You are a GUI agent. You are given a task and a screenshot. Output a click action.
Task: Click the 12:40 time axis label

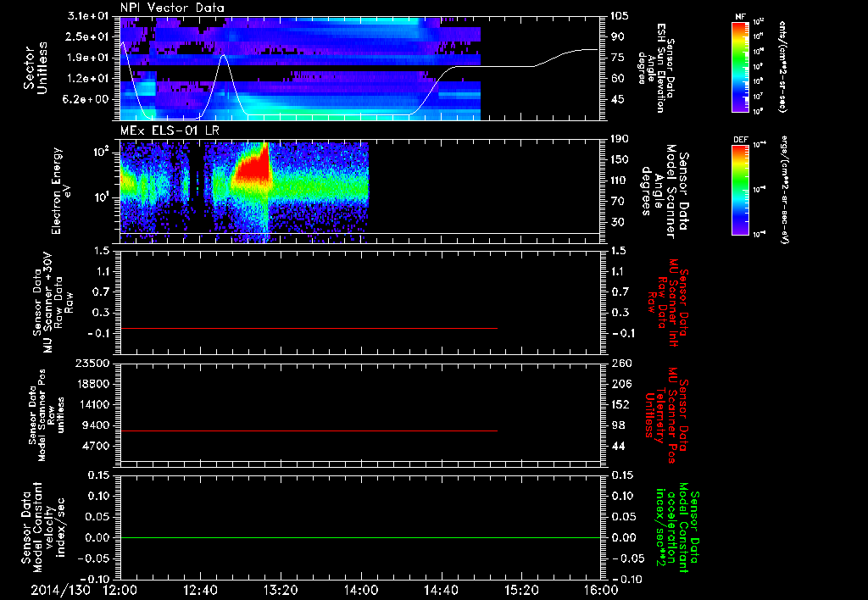click(x=200, y=590)
